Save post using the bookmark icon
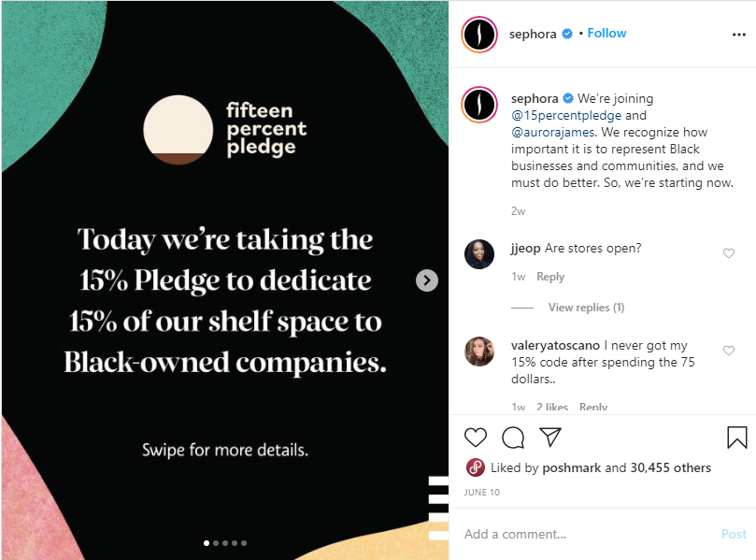 (x=736, y=438)
